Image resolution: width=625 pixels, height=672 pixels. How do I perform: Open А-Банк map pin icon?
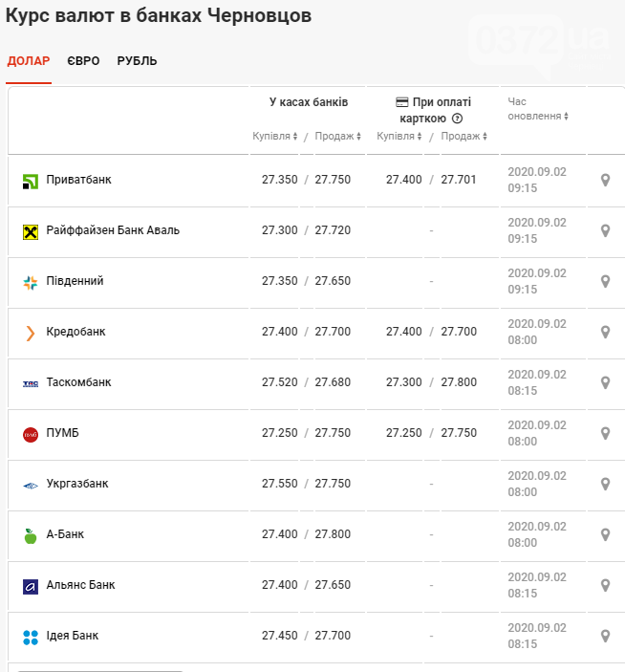click(605, 534)
